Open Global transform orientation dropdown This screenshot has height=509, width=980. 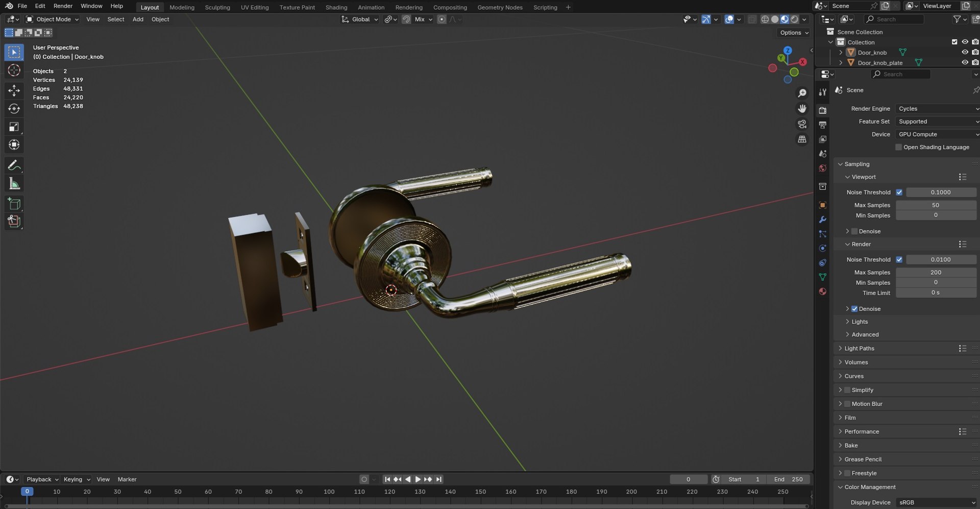360,19
